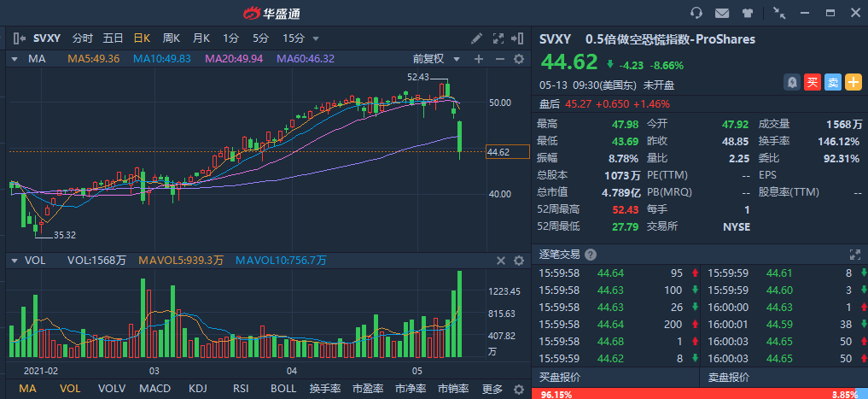The width and height of the screenshot is (868, 399).
Task: Select the 月K monthly candlestick tab
Action: [201, 38]
